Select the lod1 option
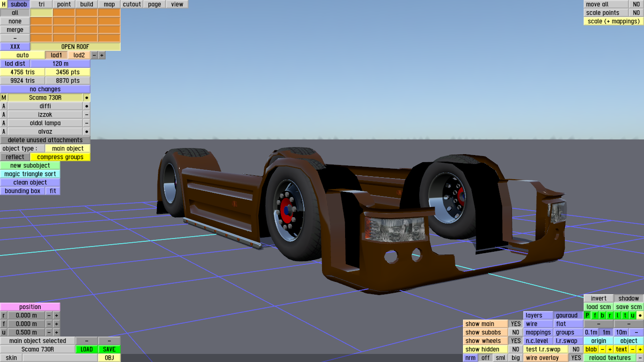 [57, 55]
